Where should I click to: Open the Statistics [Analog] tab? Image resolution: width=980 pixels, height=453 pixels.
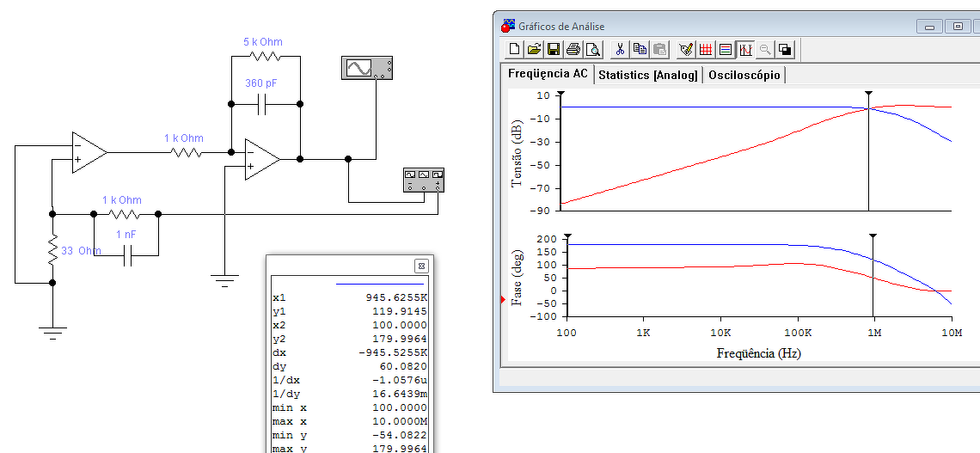click(x=648, y=75)
